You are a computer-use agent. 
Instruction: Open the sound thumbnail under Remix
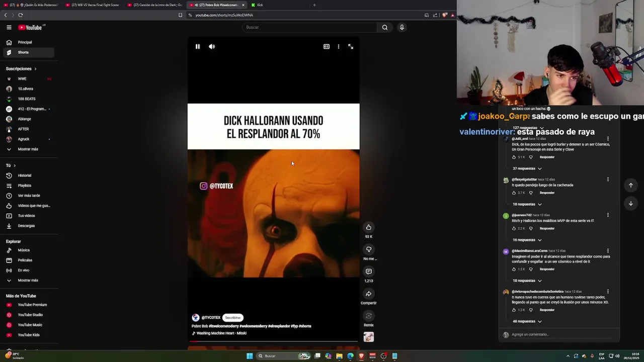click(x=369, y=337)
